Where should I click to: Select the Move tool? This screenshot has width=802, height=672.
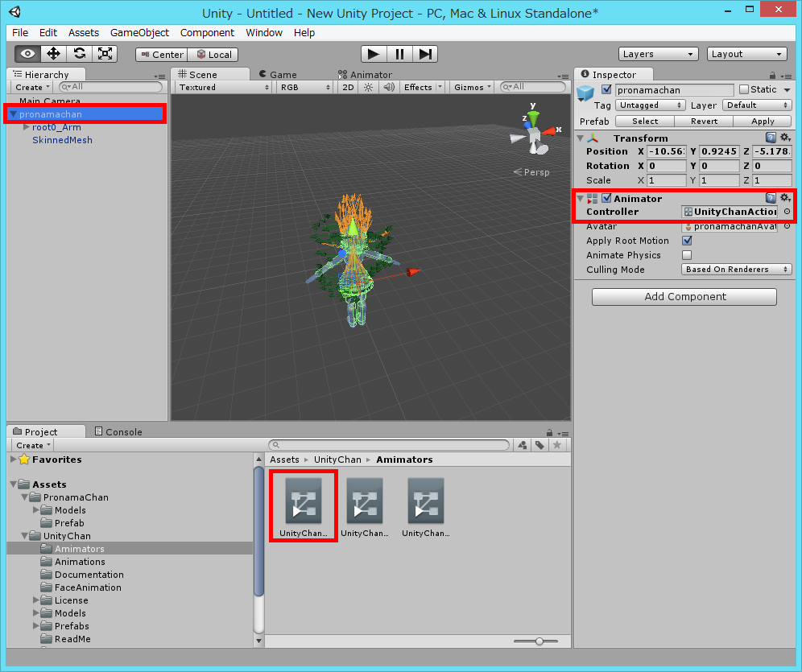click(52, 52)
